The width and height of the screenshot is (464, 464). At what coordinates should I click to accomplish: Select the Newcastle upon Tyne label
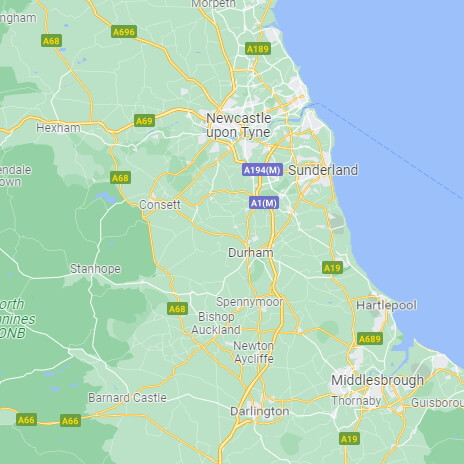239,125
